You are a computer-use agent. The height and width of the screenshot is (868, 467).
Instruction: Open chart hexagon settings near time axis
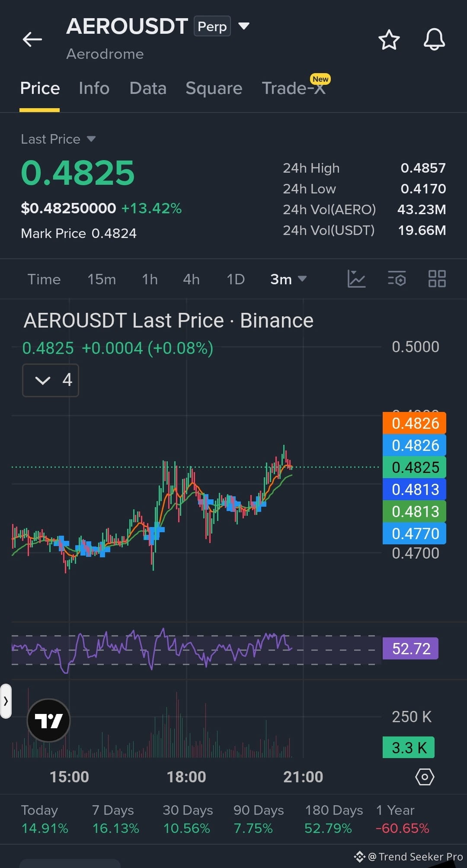point(425,777)
